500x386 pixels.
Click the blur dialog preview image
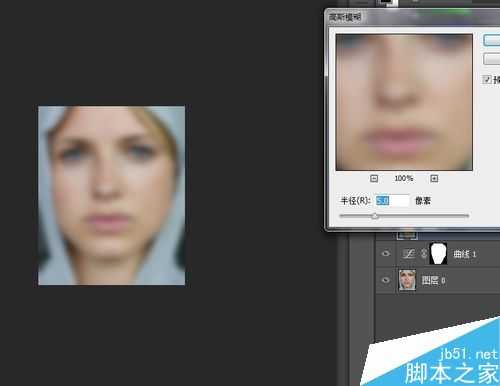[x=404, y=102]
